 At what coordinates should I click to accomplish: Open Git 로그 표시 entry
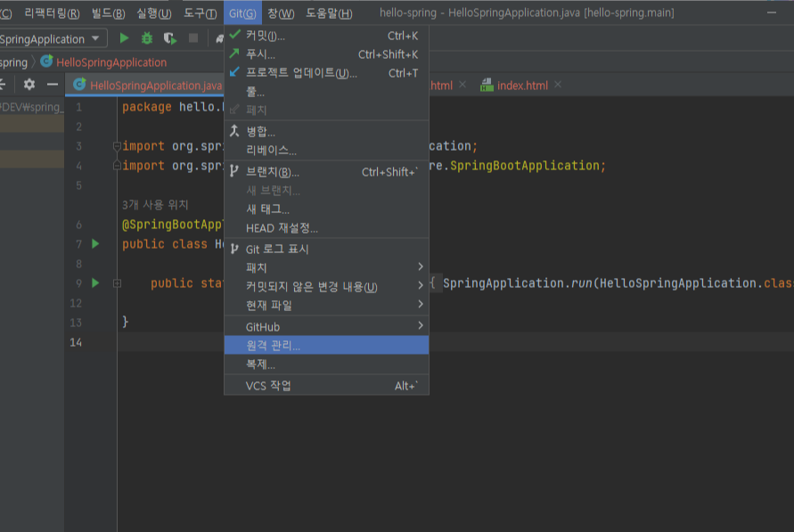click(x=327, y=249)
